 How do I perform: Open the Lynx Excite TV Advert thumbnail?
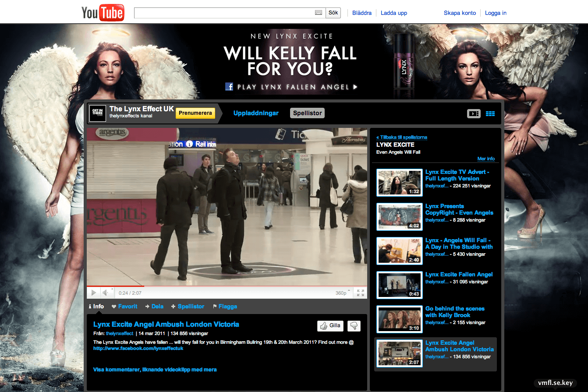tap(400, 183)
